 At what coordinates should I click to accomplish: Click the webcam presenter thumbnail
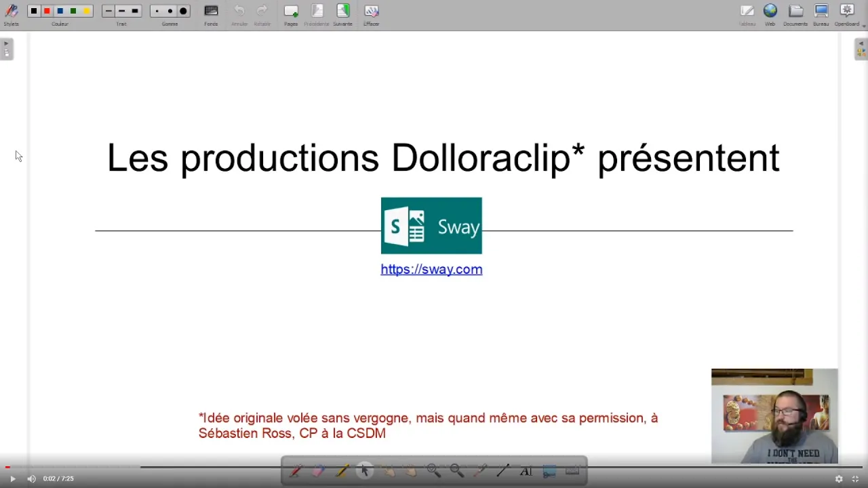coord(774,416)
